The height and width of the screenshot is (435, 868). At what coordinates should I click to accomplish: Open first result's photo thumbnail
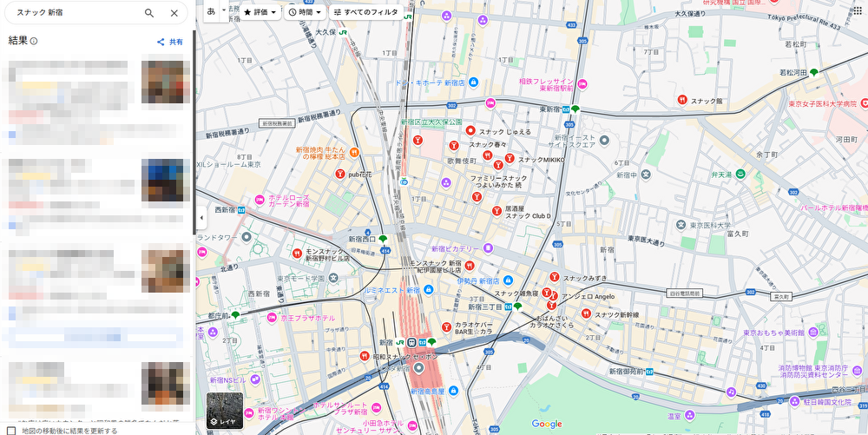point(166,82)
